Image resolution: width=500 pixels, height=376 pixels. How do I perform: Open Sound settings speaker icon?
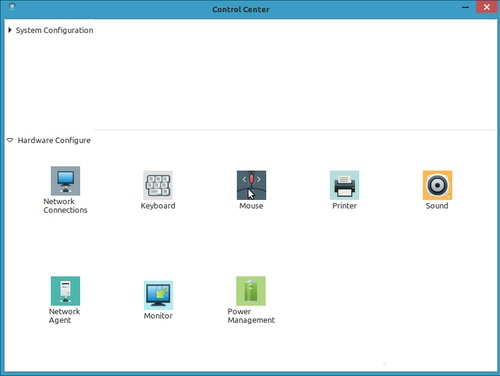[x=437, y=185]
